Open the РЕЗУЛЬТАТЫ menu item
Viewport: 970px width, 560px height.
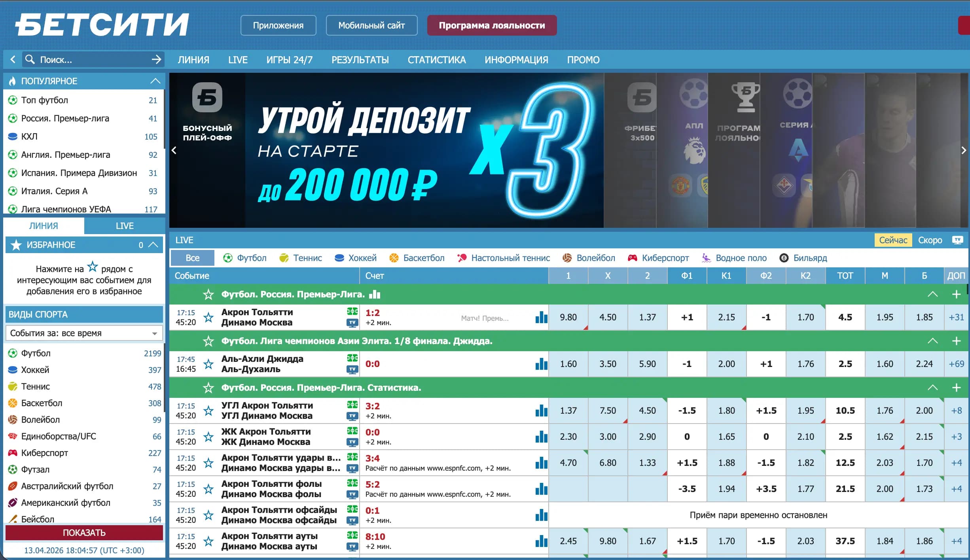coord(360,60)
